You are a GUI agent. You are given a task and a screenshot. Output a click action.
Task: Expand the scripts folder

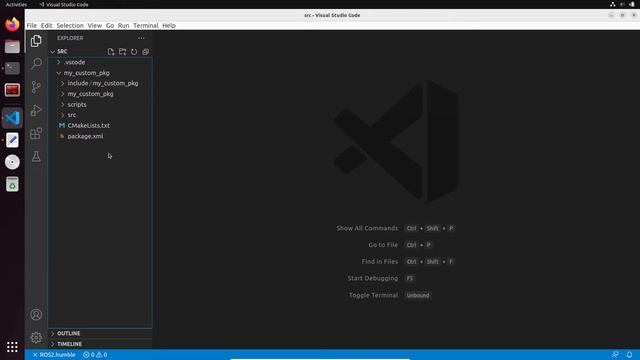(100, 104)
